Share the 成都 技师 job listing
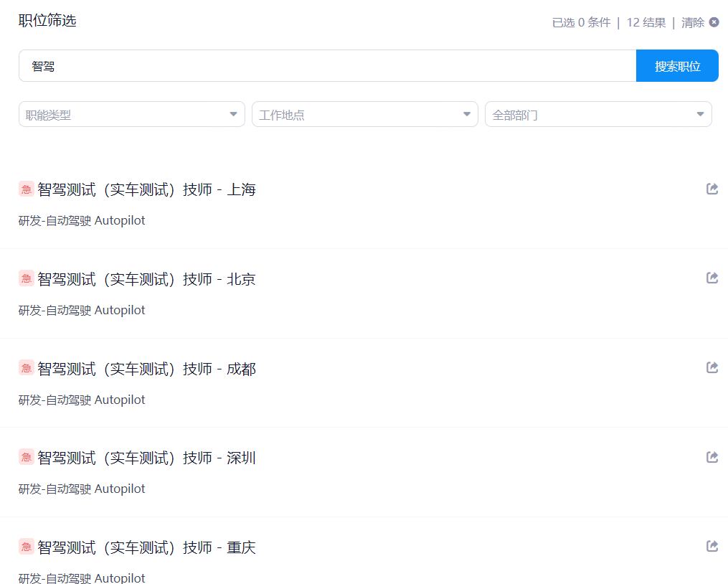This screenshot has height=584, width=728. tap(712, 367)
